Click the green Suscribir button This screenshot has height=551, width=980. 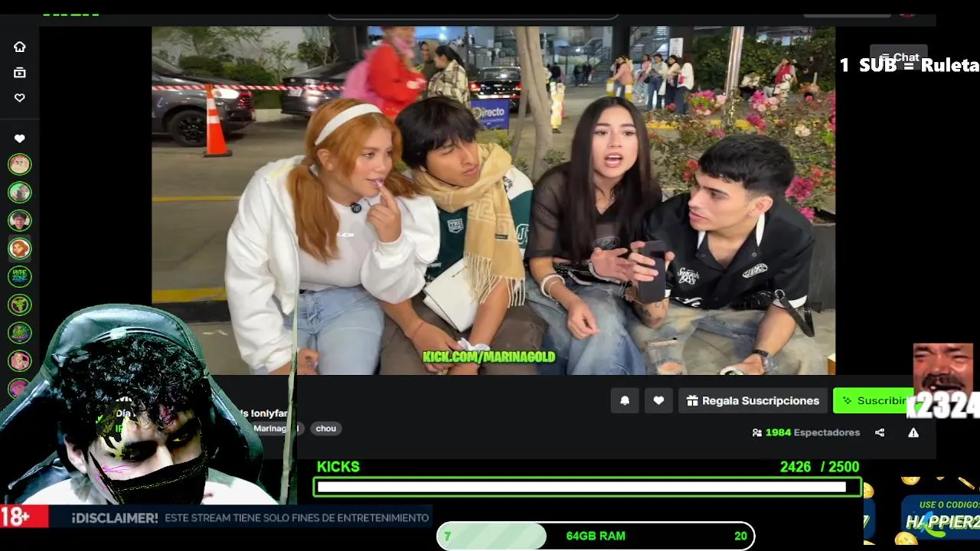click(x=874, y=400)
